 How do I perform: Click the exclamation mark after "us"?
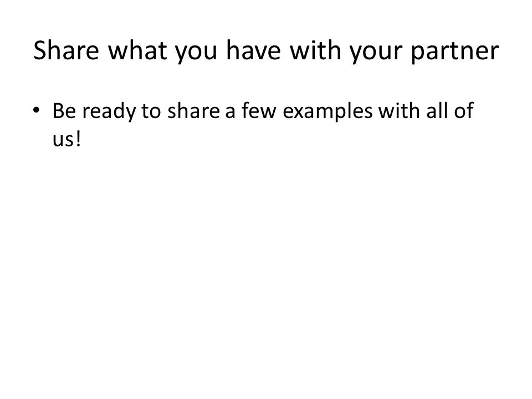[x=78, y=139]
